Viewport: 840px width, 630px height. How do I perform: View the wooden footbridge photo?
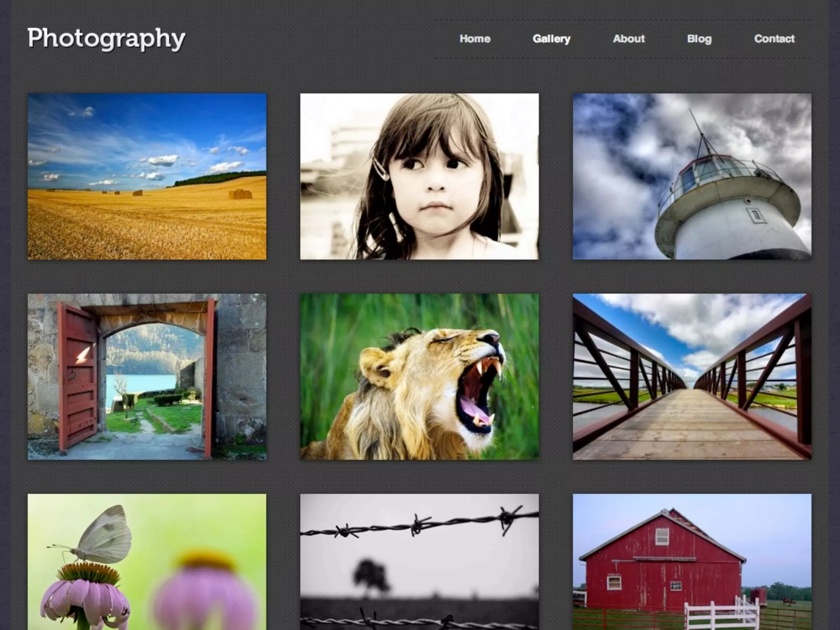(692, 376)
